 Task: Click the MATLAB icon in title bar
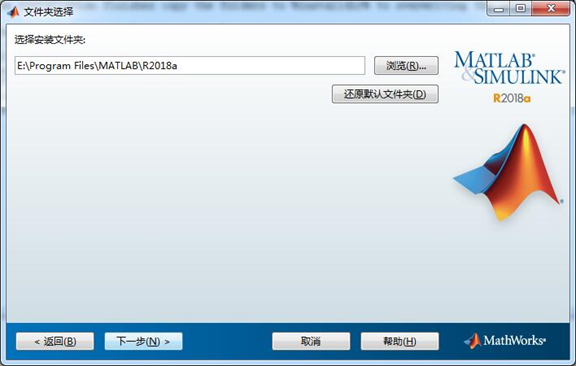(13, 12)
